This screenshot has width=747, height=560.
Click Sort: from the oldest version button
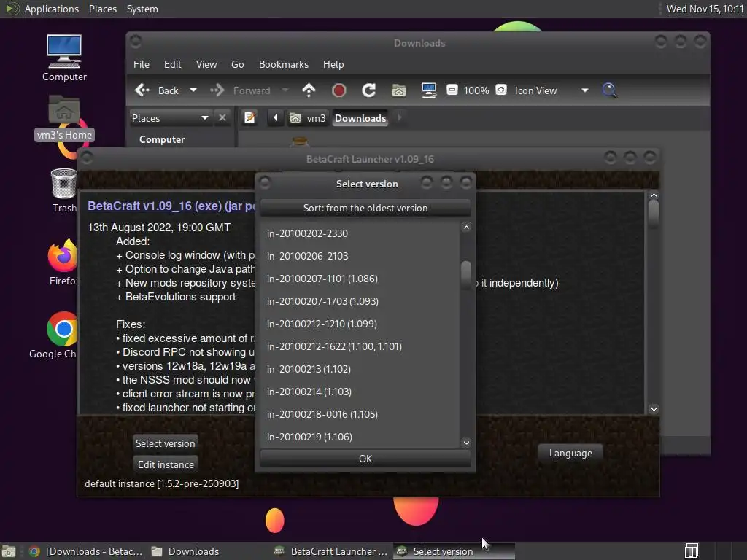coord(365,208)
